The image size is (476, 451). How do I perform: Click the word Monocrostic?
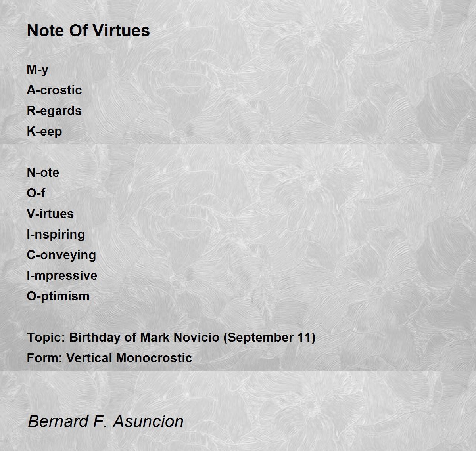click(x=154, y=358)
